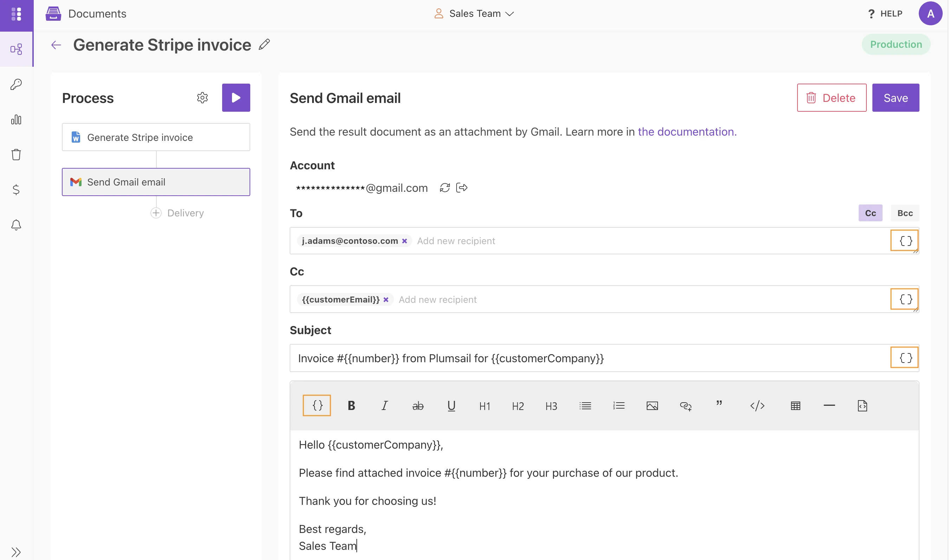Viewport: 949px width, 560px height.
Task: Insert a hyperlink in message
Action: pyautogui.click(x=685, y=406)
